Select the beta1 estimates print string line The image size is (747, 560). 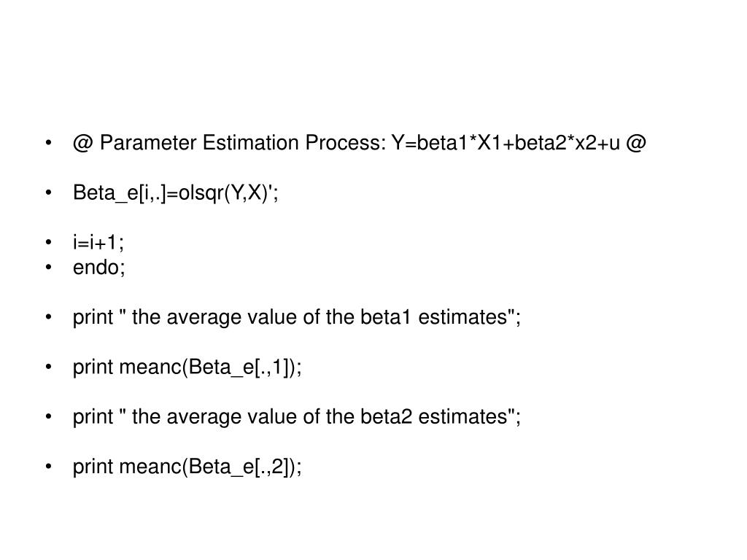pos(297,317)
